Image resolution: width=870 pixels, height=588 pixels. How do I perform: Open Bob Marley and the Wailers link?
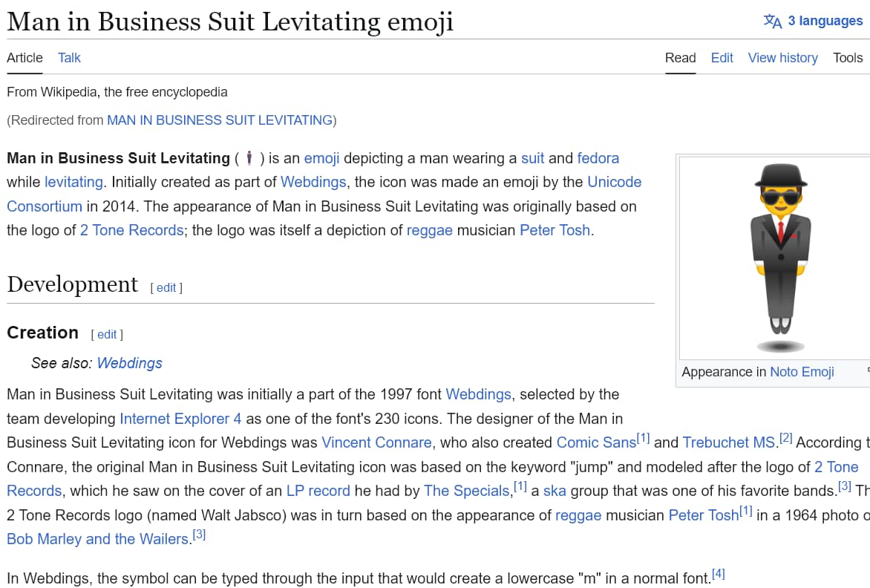coord(98,539)
